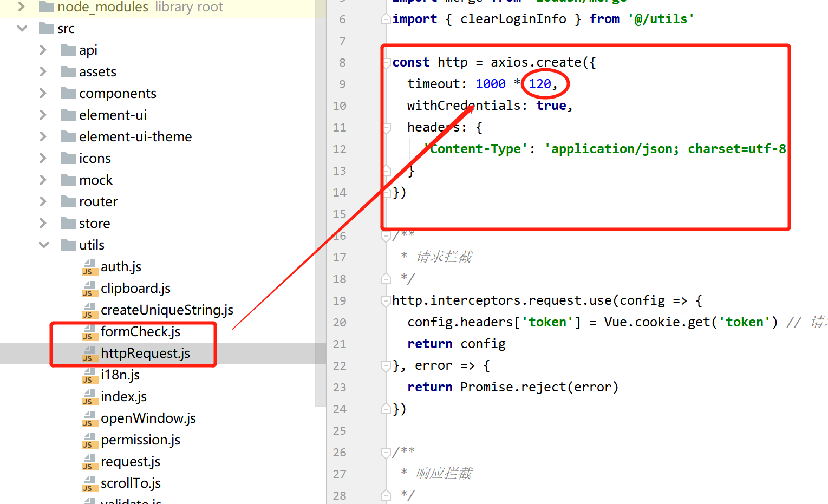This screenshot has height=504, width=828.
Task: Click the store folder icon
Action: coord(68,223)
